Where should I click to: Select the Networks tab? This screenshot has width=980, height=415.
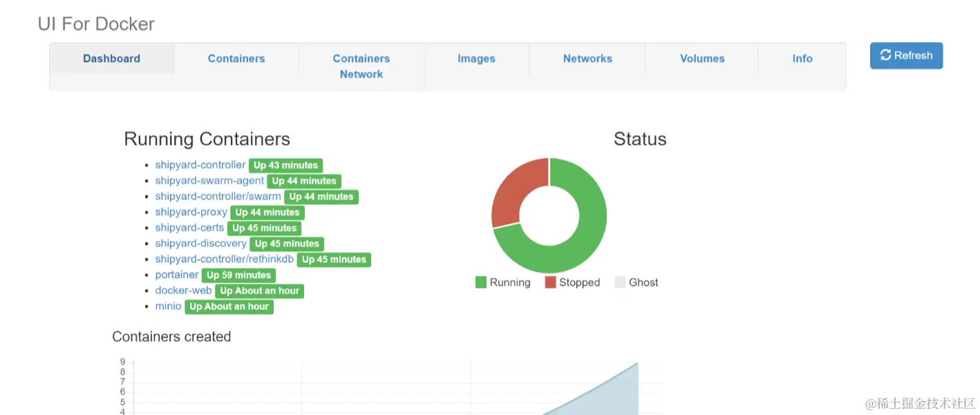coord(587,59)
